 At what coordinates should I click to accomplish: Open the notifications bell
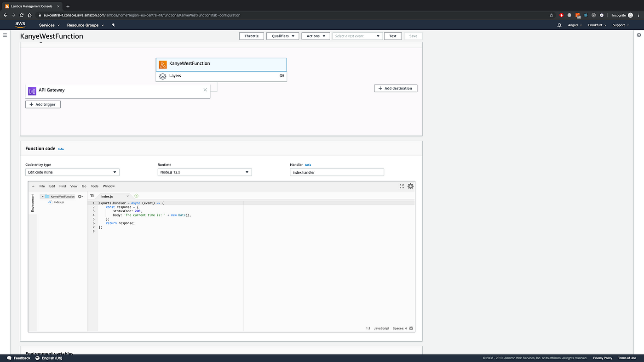click(559, 25)
